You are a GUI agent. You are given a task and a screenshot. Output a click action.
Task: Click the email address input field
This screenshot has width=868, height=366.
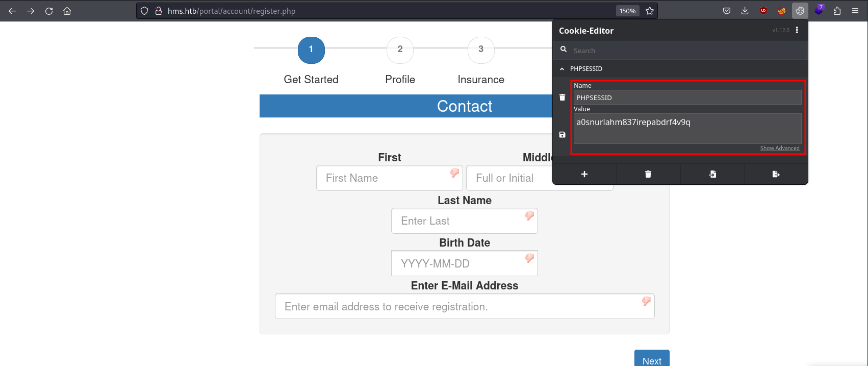465,306
